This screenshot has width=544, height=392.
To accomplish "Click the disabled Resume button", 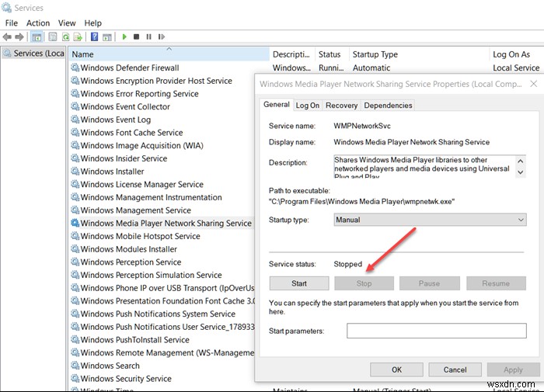I will [x=496, y=283].
